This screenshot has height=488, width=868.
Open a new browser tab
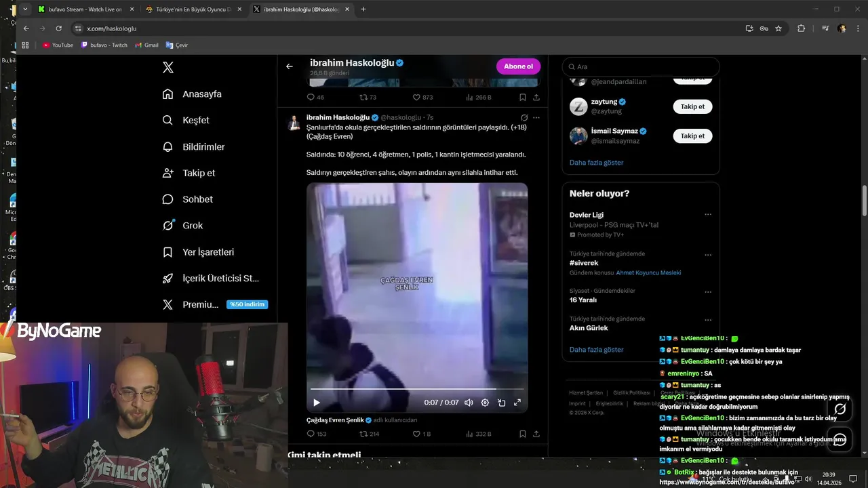[x=363, y=9]
